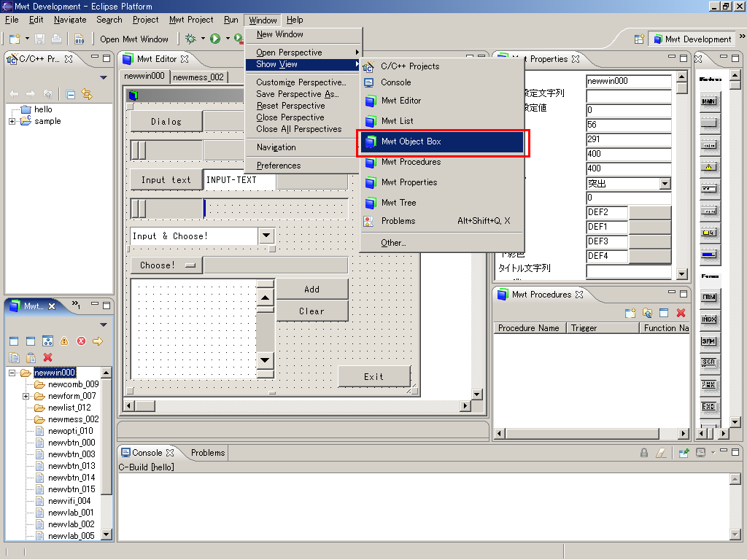
Task: Click the yellow warning icon in Mwt Tree
Action: 64,341
